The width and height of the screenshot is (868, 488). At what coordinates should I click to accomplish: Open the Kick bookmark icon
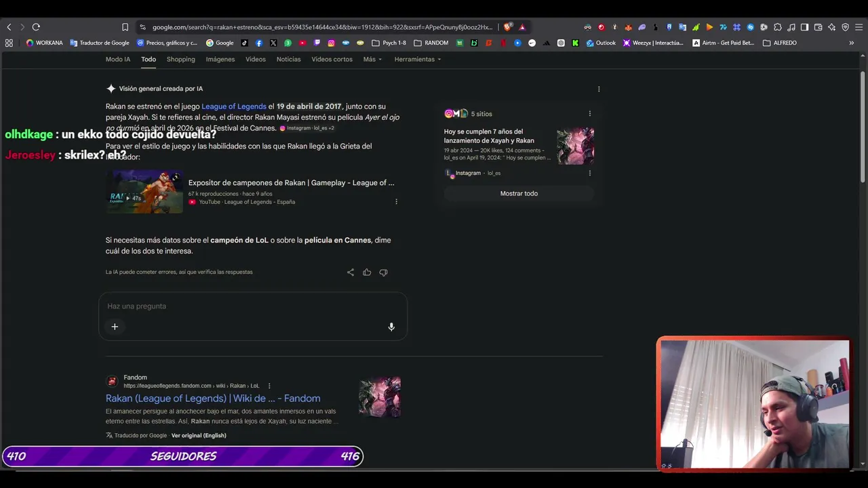click(x=575, y=43)
